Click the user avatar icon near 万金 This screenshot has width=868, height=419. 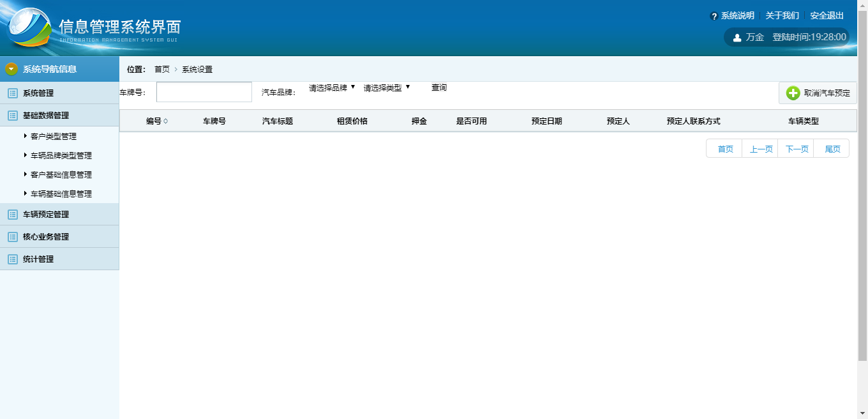737,38
